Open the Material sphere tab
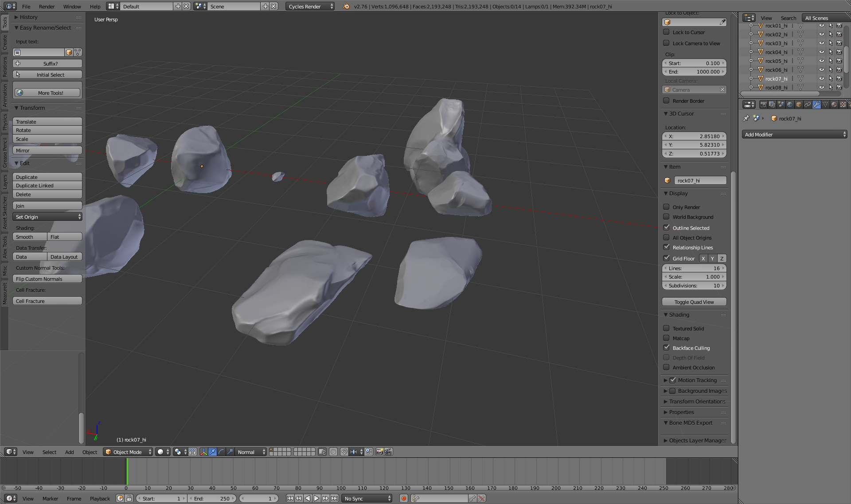This screenshot has width=851, height=504. (x=834, y=105)
